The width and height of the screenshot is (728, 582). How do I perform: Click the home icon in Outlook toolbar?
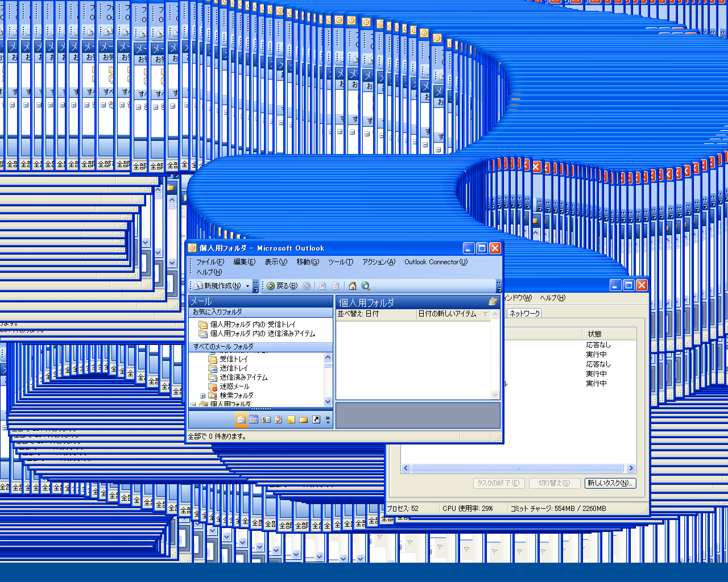pos(353,286)
